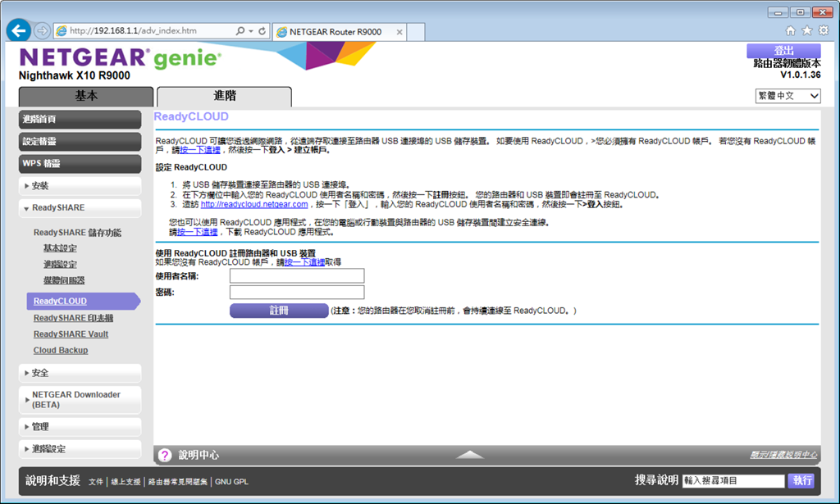Click the blank new tab button
The height and width of the screenshot is (504, 840).
(416, 32)
